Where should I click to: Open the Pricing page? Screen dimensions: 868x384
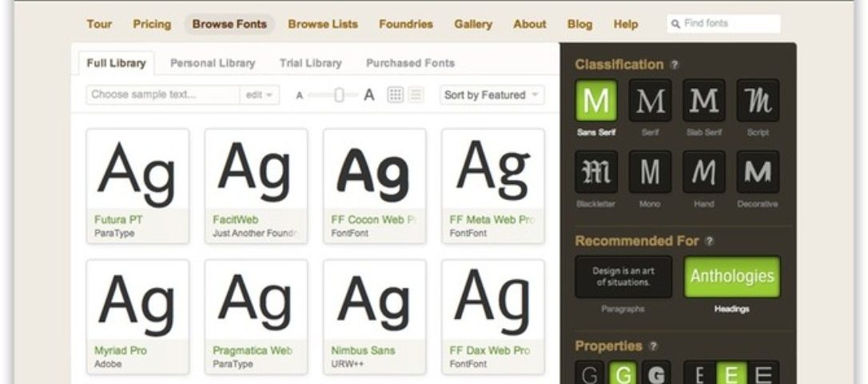(x=152, y=24)
